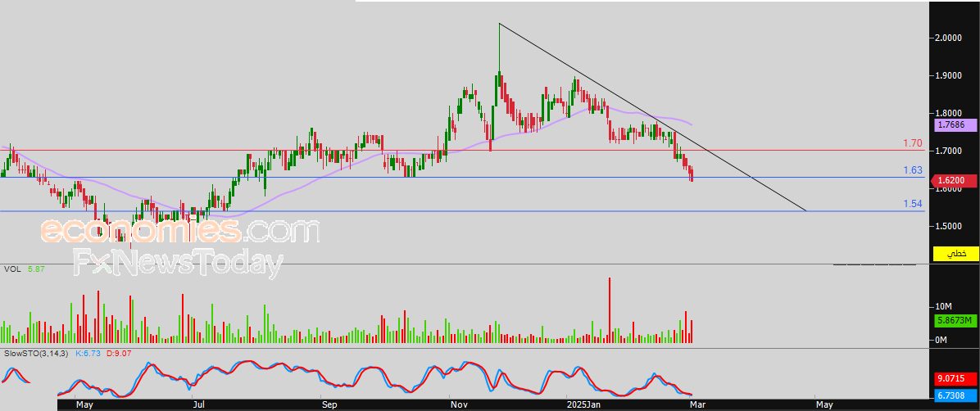Select the blue 6.7308 stochastic tag

(x=955, y=395)
